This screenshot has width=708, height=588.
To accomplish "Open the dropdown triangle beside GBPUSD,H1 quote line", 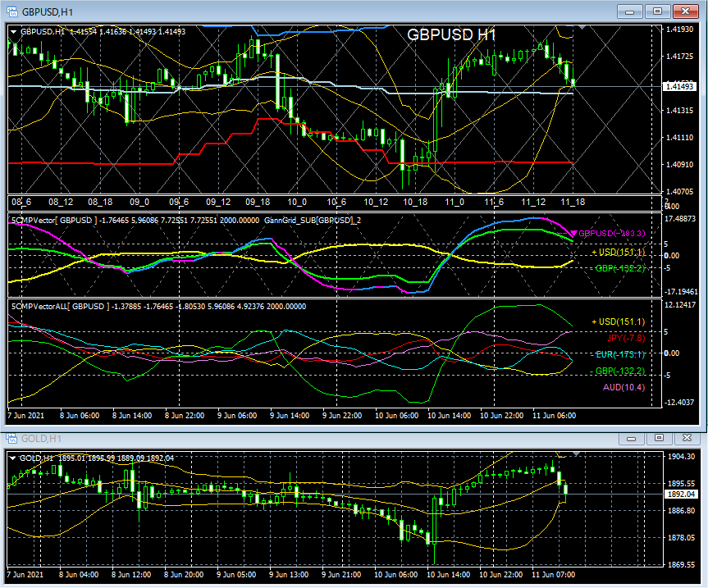I will pyautogui.click(x=14, y=32).
